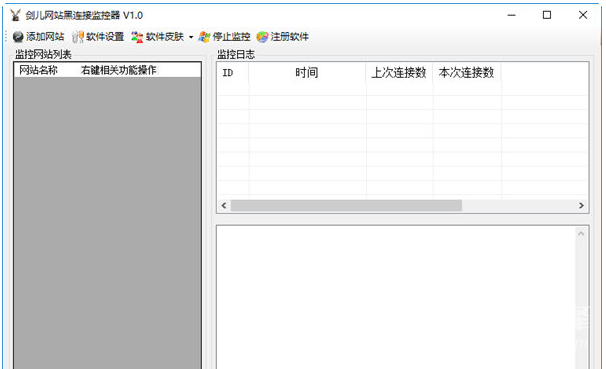Click 停止监控 toolbar label
The height and width of the screenshot is (369, 606).
[232, 37]
